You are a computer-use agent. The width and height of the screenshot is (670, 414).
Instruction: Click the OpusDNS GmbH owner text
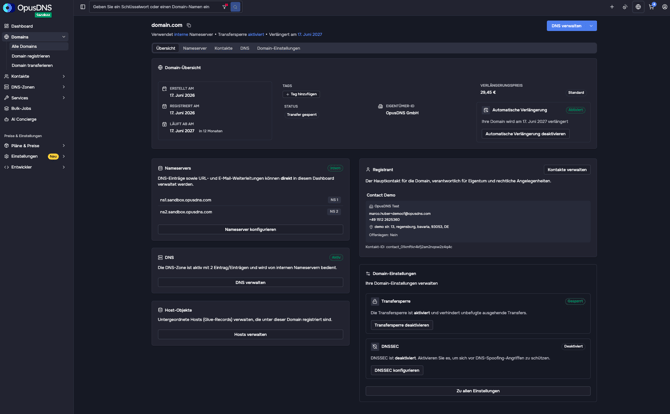402,113
